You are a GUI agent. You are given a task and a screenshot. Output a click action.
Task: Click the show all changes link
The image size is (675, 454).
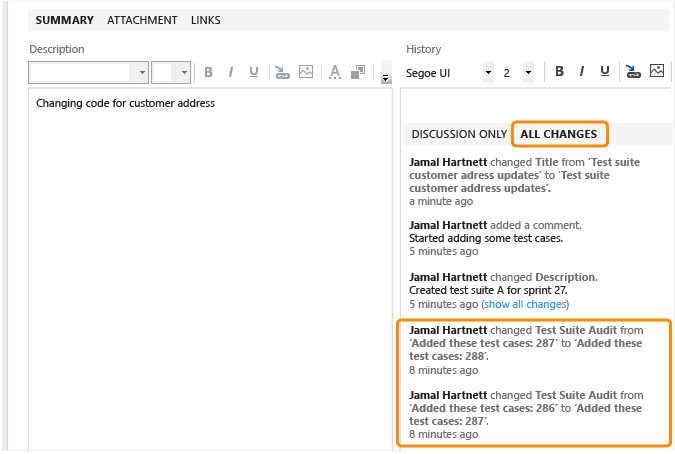point(525,304)
